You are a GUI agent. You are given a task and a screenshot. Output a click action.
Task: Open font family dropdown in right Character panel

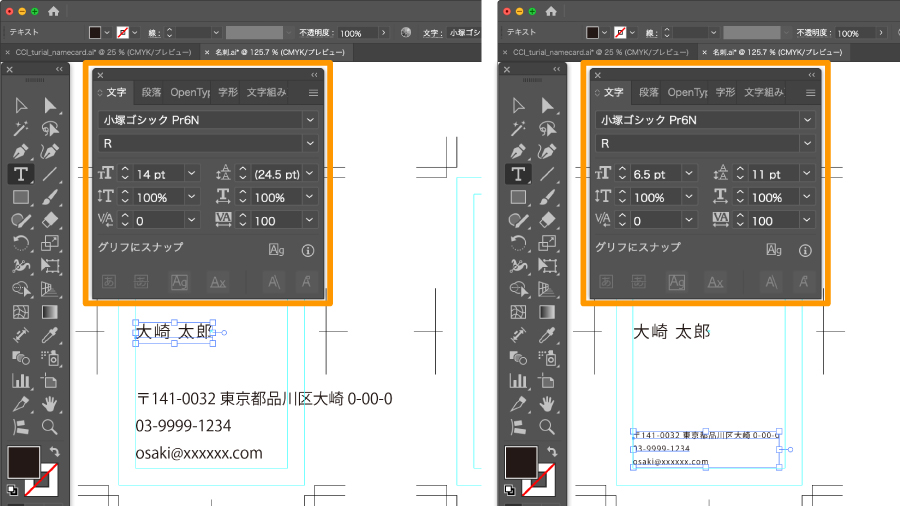(x=808, y=120)
